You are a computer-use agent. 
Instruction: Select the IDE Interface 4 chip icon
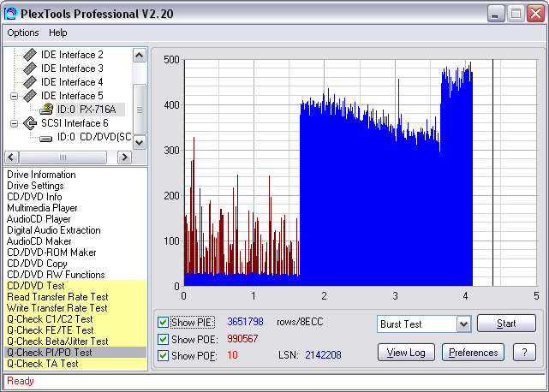[x=30, y=82]
